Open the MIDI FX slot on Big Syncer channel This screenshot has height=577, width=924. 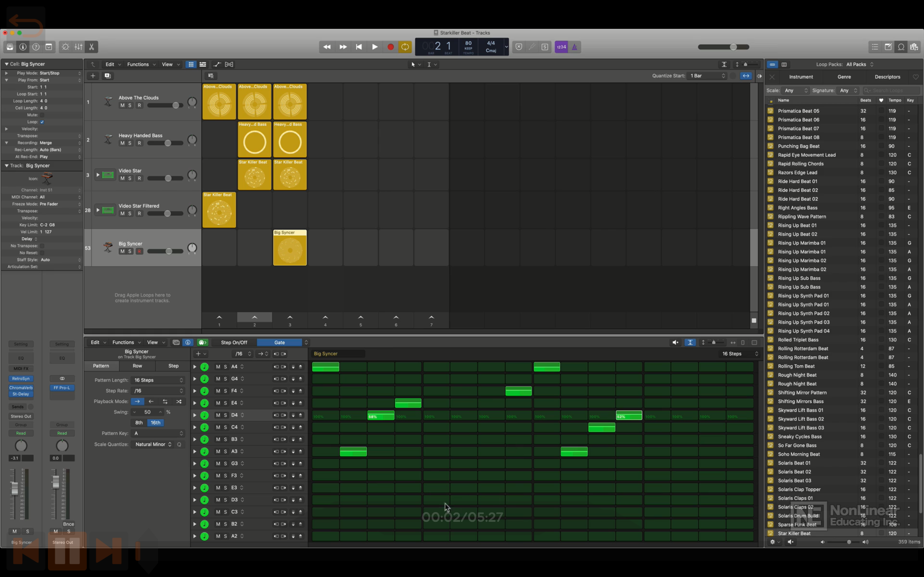point(21,368)
